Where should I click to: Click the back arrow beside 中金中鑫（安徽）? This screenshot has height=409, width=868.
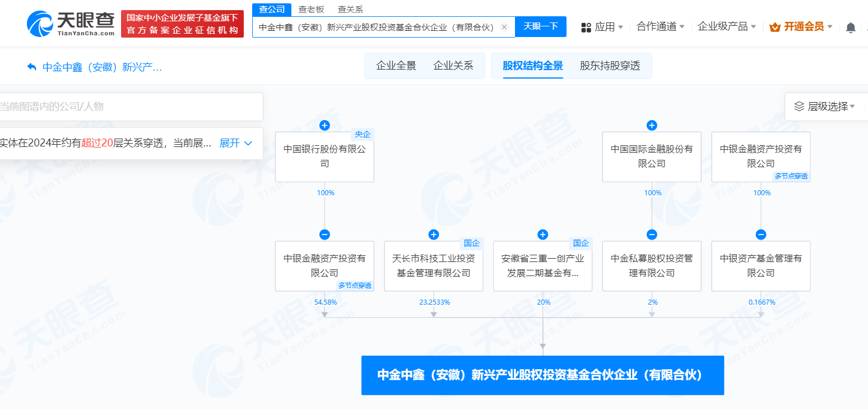pyautogui.click(x=31, y=67)
